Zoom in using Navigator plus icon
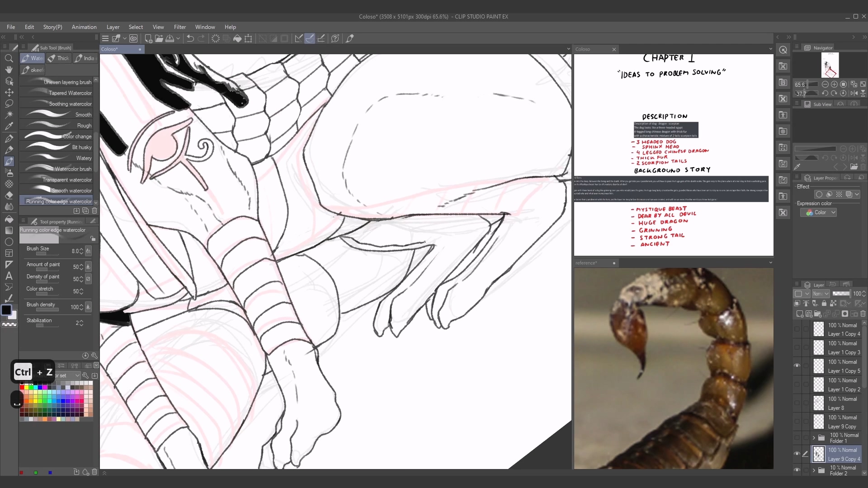868x488 pixels. pos(834,84)
